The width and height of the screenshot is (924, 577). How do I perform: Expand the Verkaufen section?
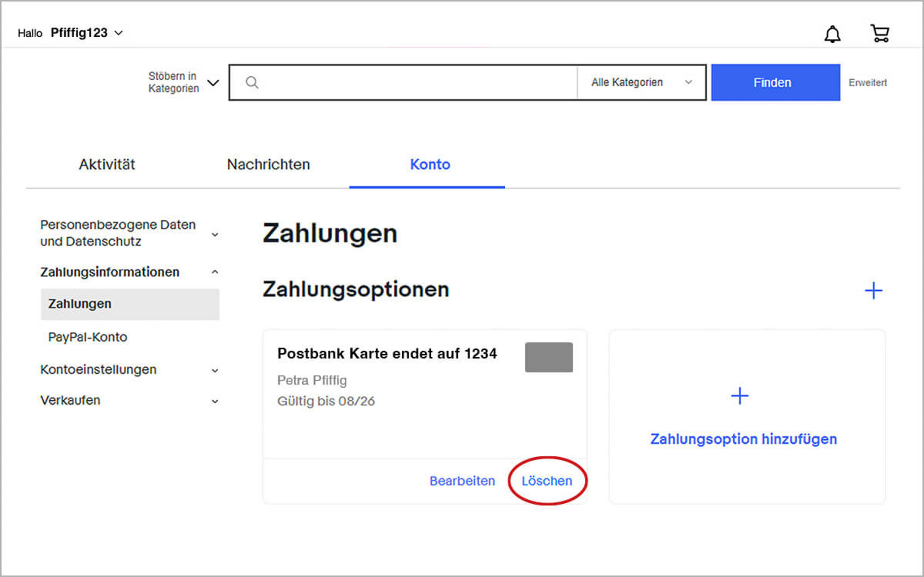pyautogui.click(x=215, y=401)
